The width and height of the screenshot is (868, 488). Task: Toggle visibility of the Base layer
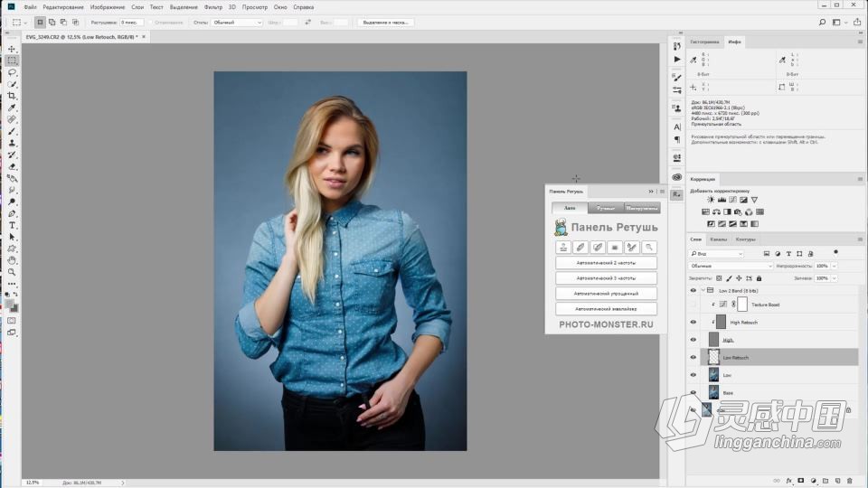click(x=693, y=392)
